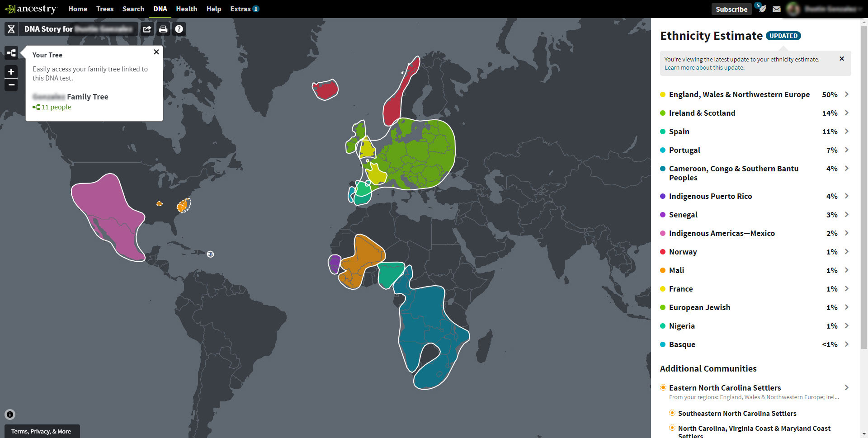Click the share DNA Story icon
868x438 pixels.
point(147,29)
